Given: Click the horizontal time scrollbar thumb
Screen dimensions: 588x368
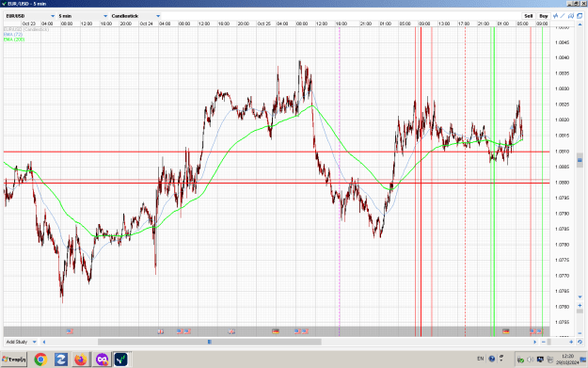Looking at the screenshot, I should coord(209,342).
